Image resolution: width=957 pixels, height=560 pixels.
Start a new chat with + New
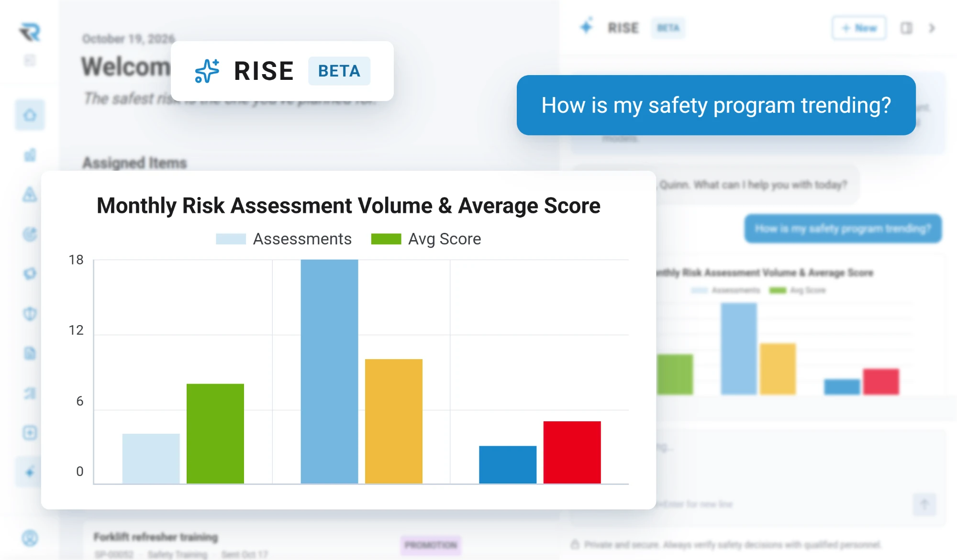tap(859, 28)
